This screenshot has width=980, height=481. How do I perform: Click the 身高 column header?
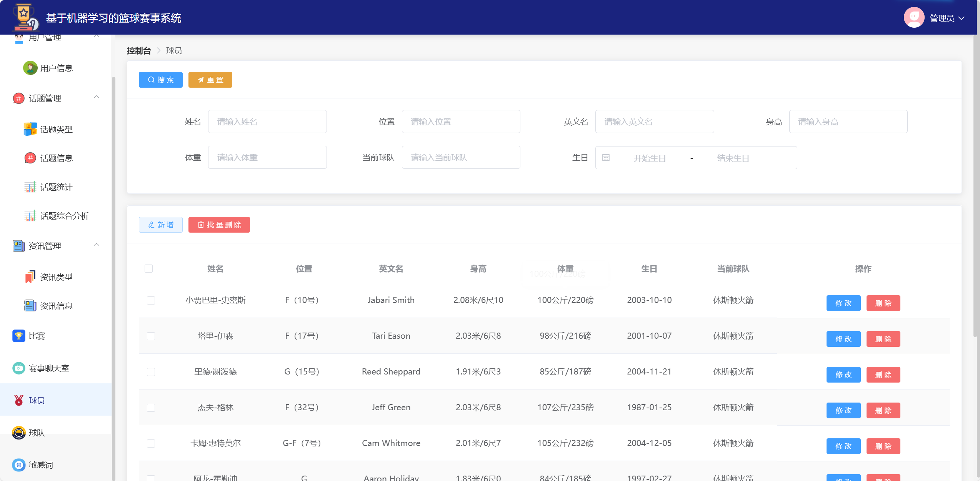pos(478,269)
